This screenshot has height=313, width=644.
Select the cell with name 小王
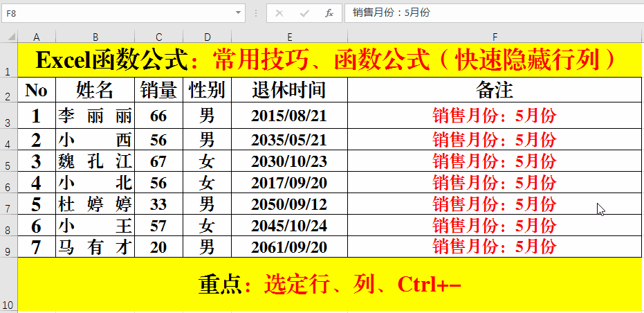click(95, 224)
